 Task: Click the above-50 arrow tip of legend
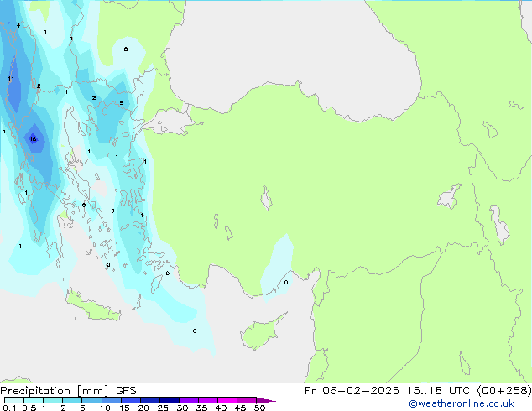(266, 401)
